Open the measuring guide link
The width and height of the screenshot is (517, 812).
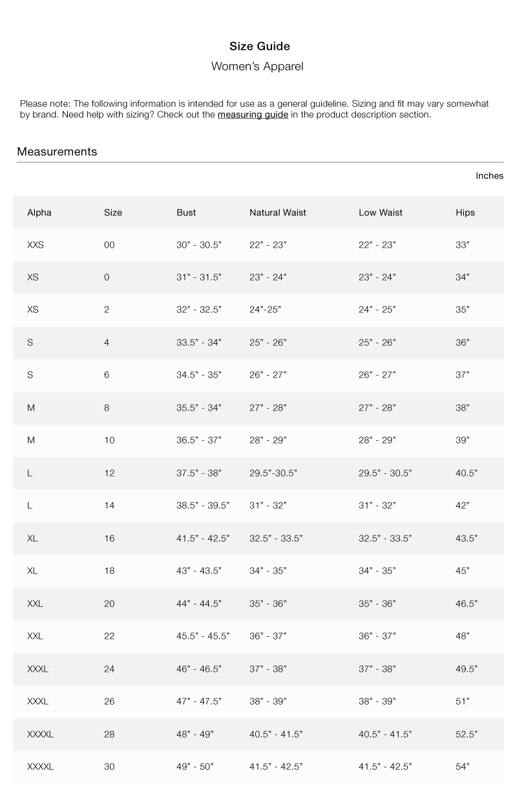point(253,115)
